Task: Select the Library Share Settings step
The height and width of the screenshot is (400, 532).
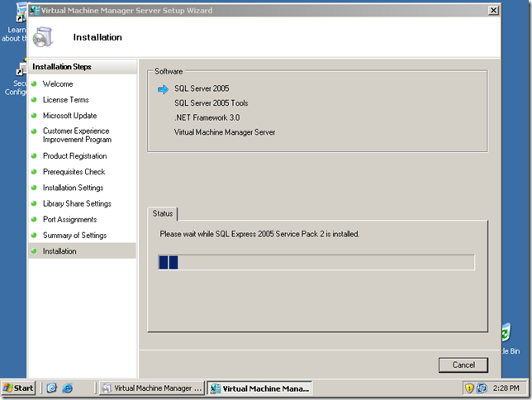Action: pyautogui.click(x=77, y=204)
